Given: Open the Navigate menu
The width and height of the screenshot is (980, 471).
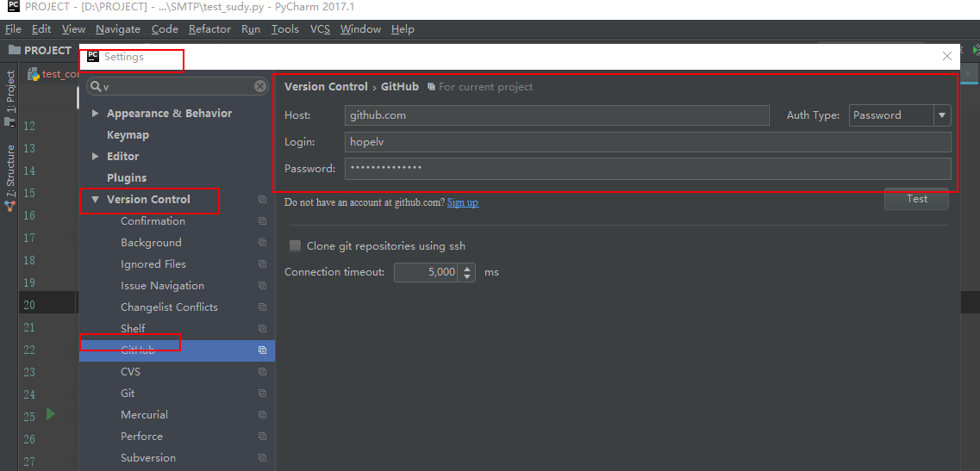Looking at the screenshot, I should point(118,28).
